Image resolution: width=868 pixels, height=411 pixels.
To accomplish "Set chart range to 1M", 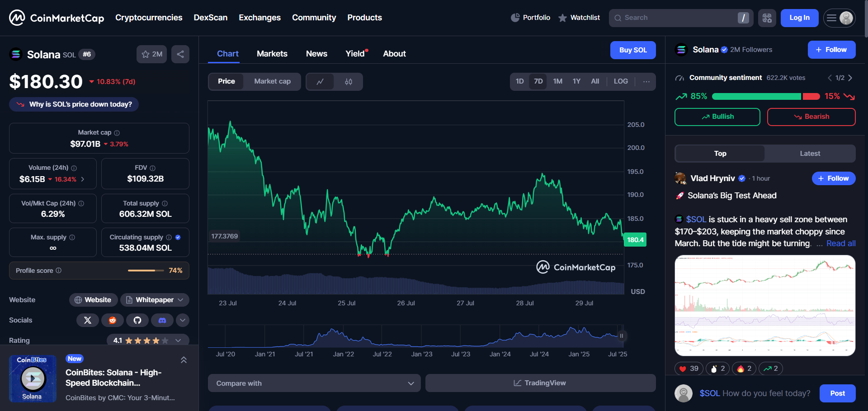I will 558,82.
